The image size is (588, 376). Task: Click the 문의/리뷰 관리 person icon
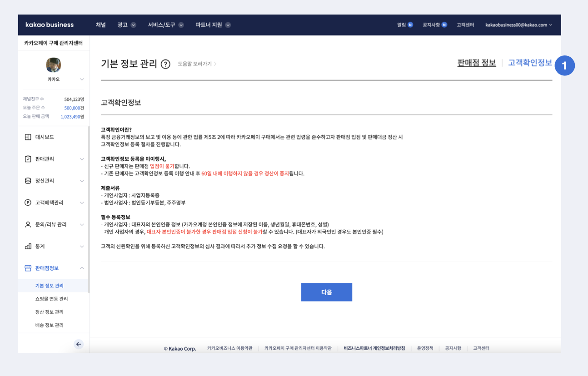click(28, 224)
